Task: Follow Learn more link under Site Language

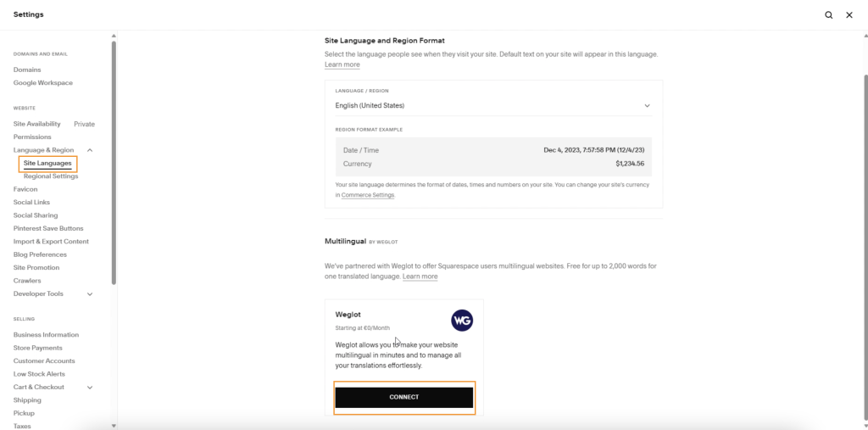Action: [x=342, y=64]
